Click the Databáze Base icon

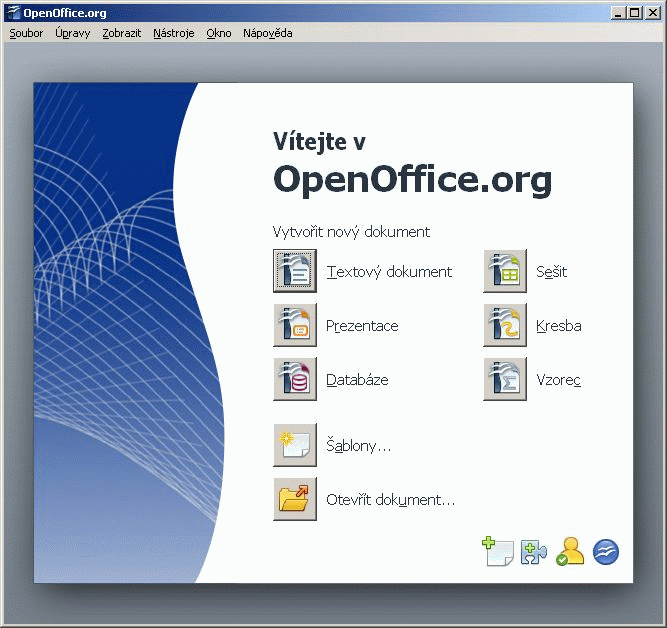tap(295, 379)
